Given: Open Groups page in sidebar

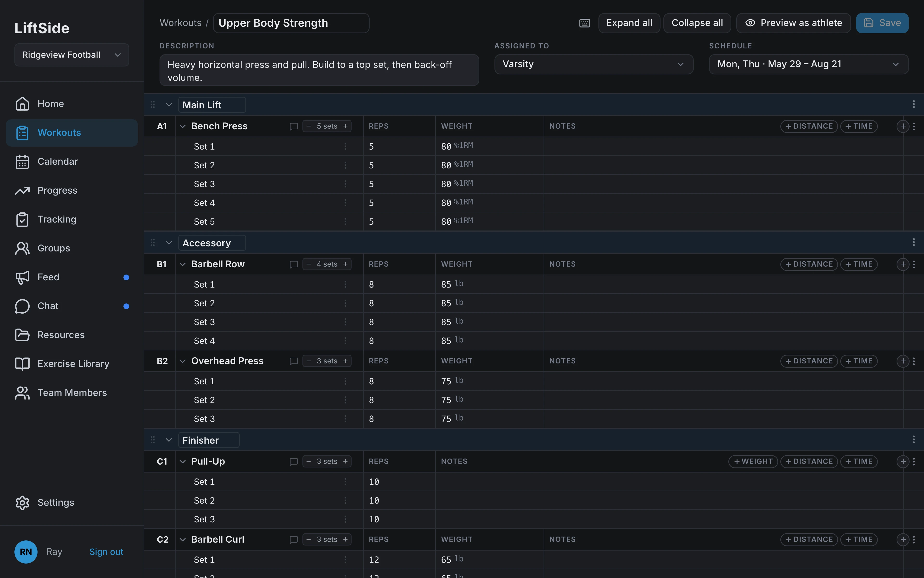Looking at the screenshot, I should click(72, 248).
